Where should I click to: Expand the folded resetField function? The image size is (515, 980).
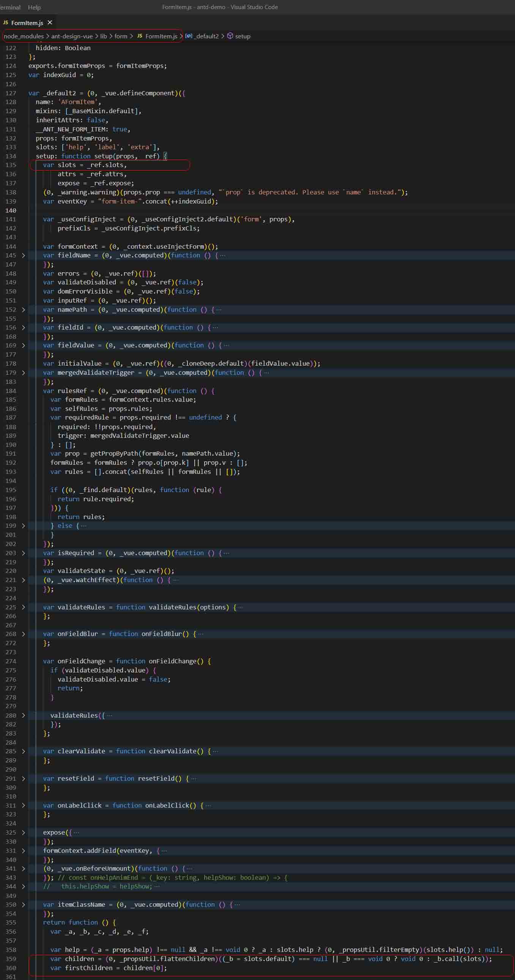[23, 778]
